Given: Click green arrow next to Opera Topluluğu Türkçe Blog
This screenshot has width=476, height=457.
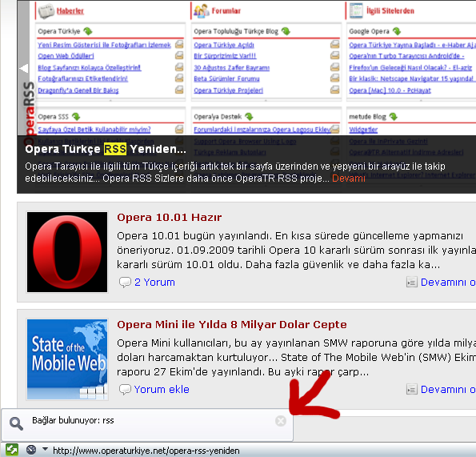Looking at the screenshot, I should pyautogui.click(x=286, y=31).
